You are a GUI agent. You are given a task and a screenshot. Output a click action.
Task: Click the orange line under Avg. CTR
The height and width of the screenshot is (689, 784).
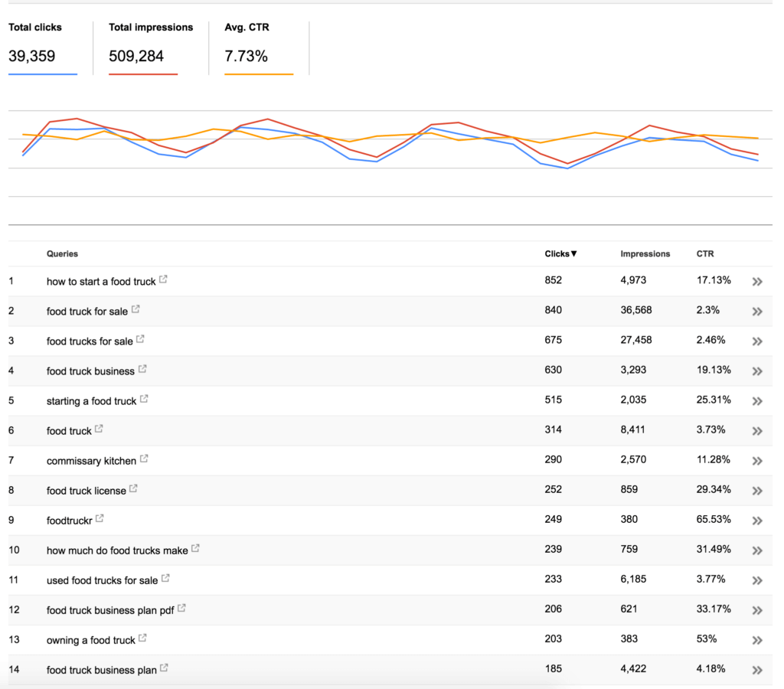[x=259, y=74]
